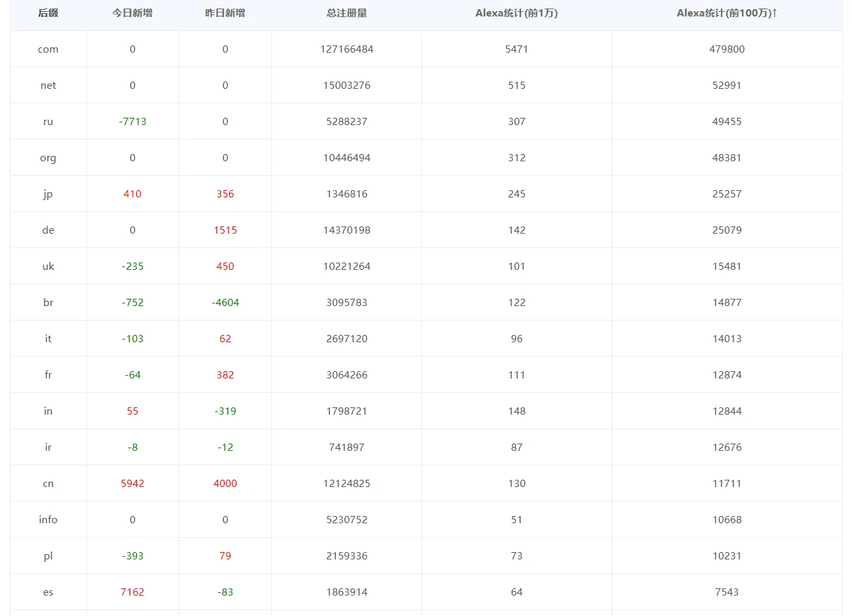Select the red 1515 yesterday value for de
The height and width of the screenshot is (616, 852).
tap(225, 230)
